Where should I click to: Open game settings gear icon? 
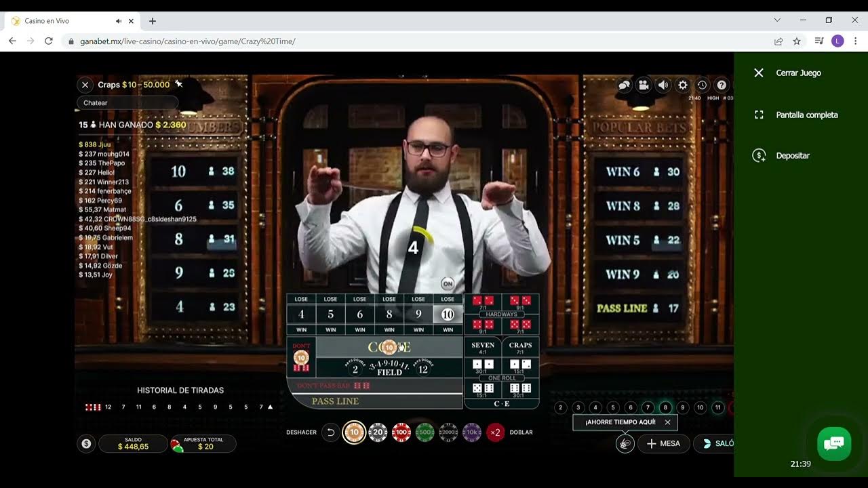[683, 85]
